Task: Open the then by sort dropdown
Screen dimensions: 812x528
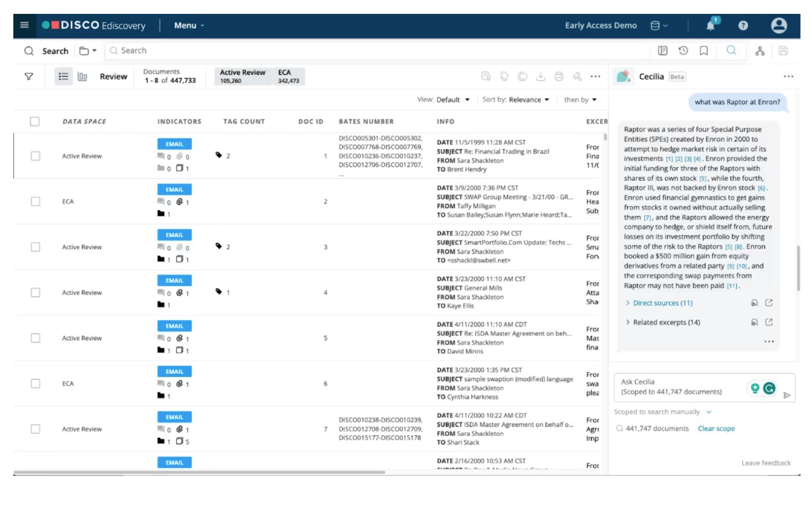Action: [580, 100]
